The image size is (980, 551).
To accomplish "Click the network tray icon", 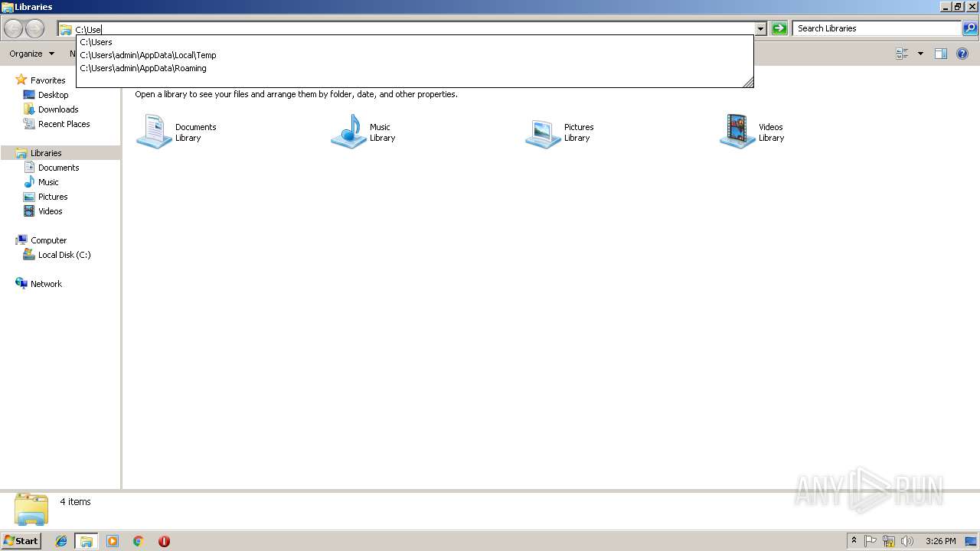I will click(889, 541).
